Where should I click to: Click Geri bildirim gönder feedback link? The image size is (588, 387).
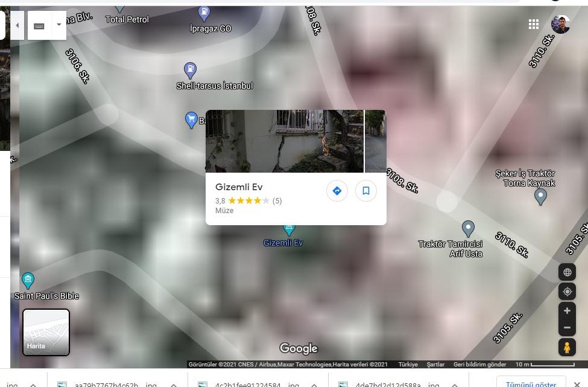point(479,365)
